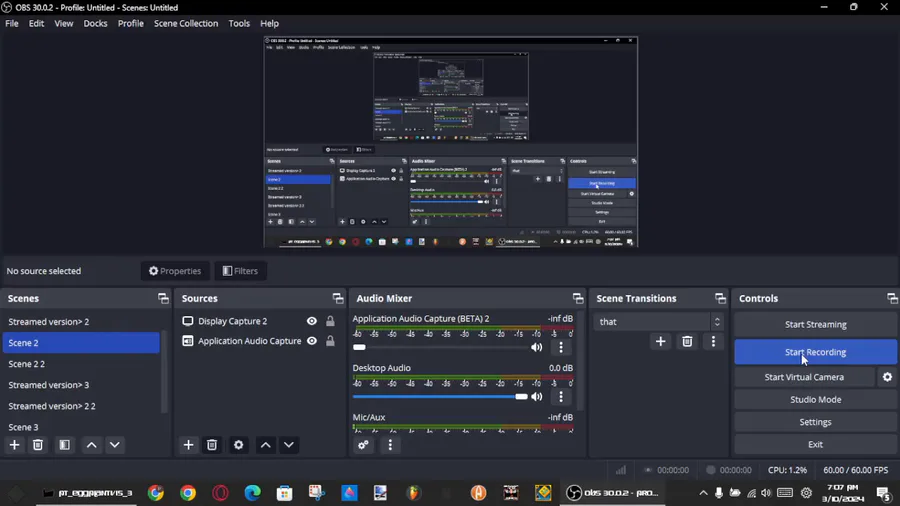This screenshot has width=900, height=506.
Task: Open the Scene Collection menu
Action: (x=186, y=24)
